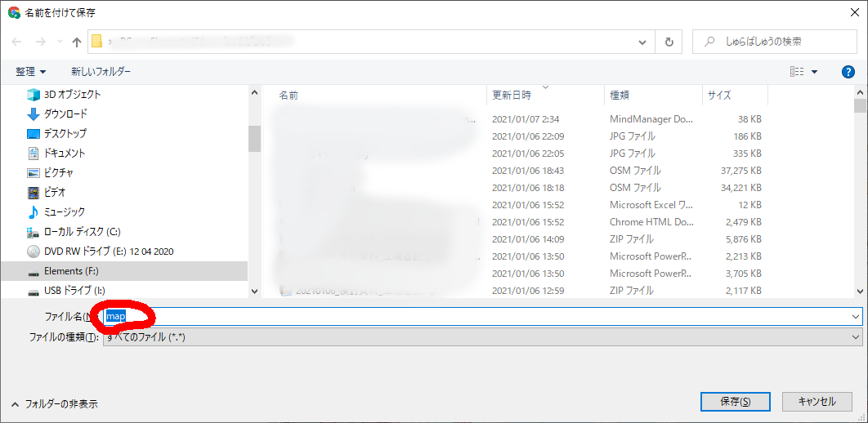Open the 整理 dropdown menu

(31, 72)
